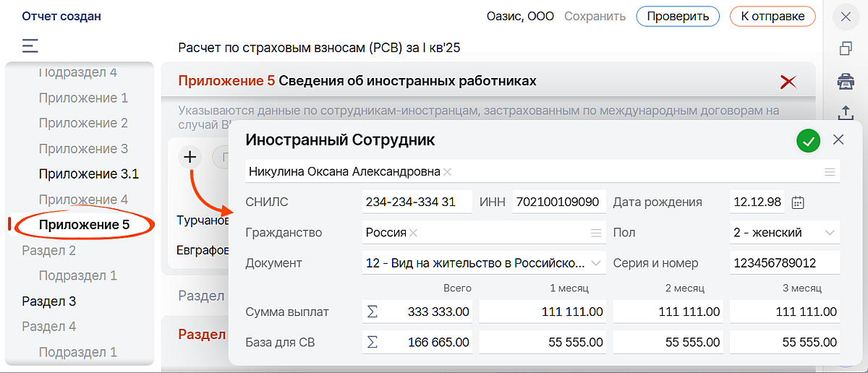Screen dimensions: 868x373
Task: Click the Проверить button
Action: pyautogui.click(x=678, y=16)
